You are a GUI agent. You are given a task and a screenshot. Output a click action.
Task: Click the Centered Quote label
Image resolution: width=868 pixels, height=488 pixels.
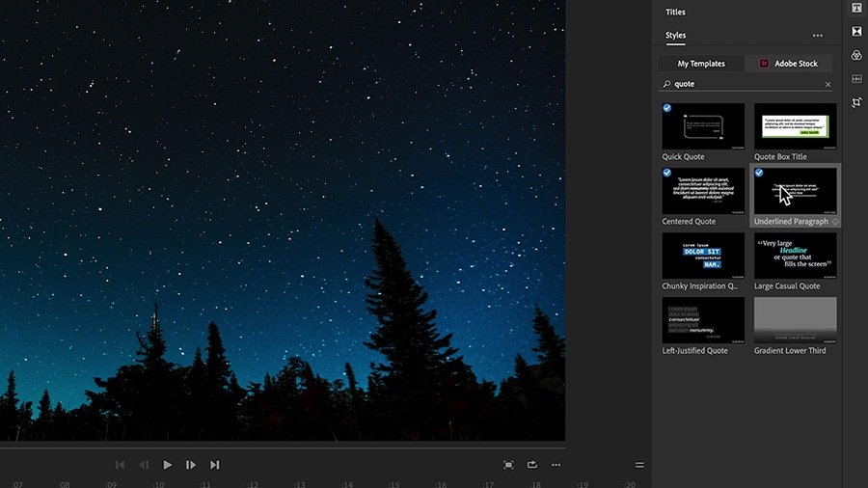tap(689, 221)
